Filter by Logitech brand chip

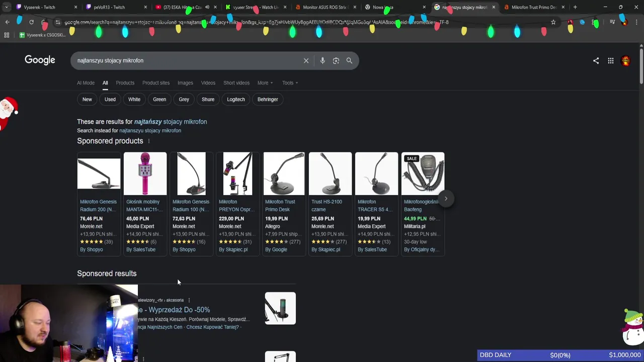[235, 100]
